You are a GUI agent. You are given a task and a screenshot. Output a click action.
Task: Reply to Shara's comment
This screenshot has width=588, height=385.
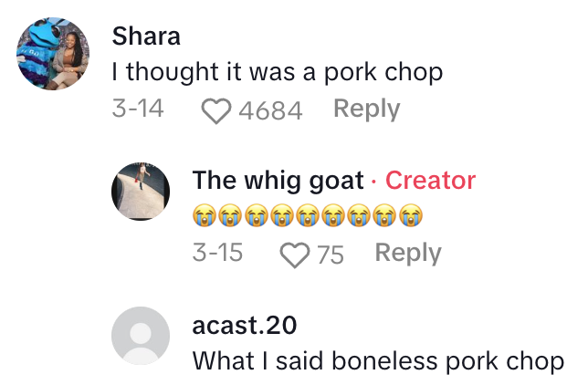(x=367, y=109)
